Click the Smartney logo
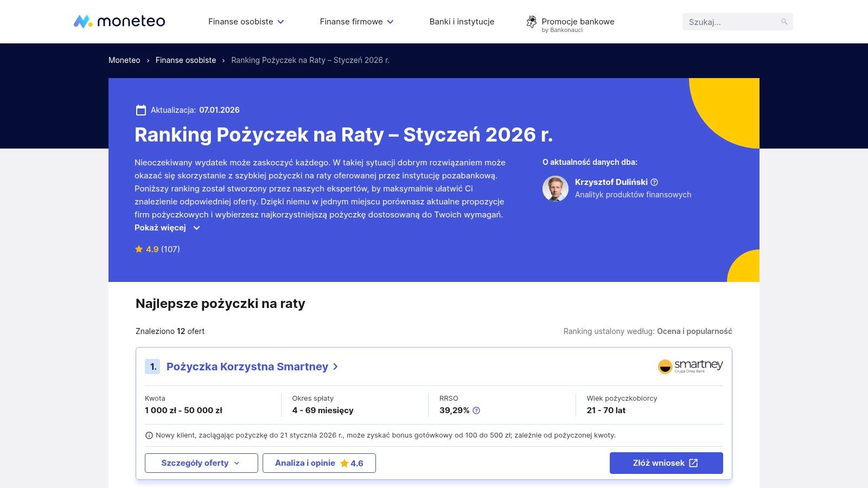Viewport: 868px width, 488px height. pyautogui.click(x=690, y=367)
